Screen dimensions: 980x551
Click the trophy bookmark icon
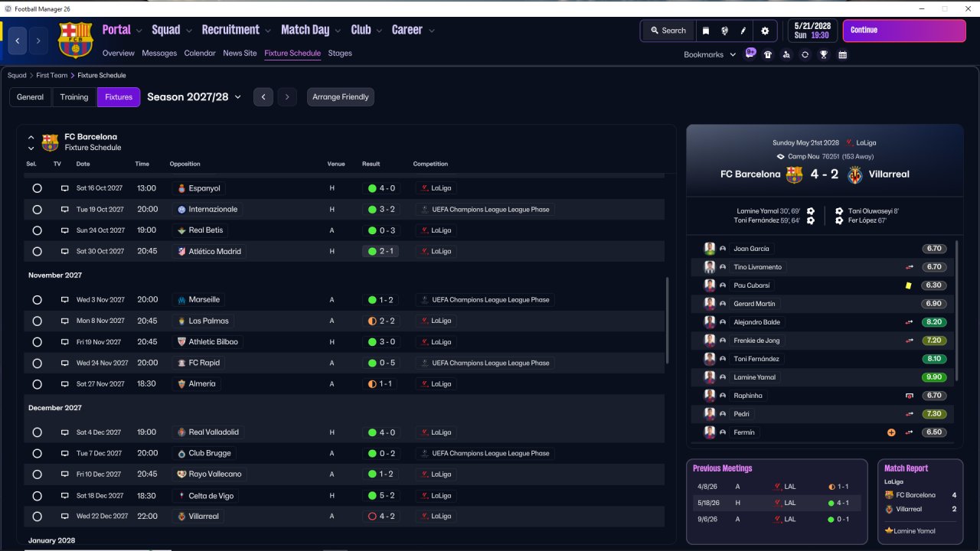tap(824, 54)
